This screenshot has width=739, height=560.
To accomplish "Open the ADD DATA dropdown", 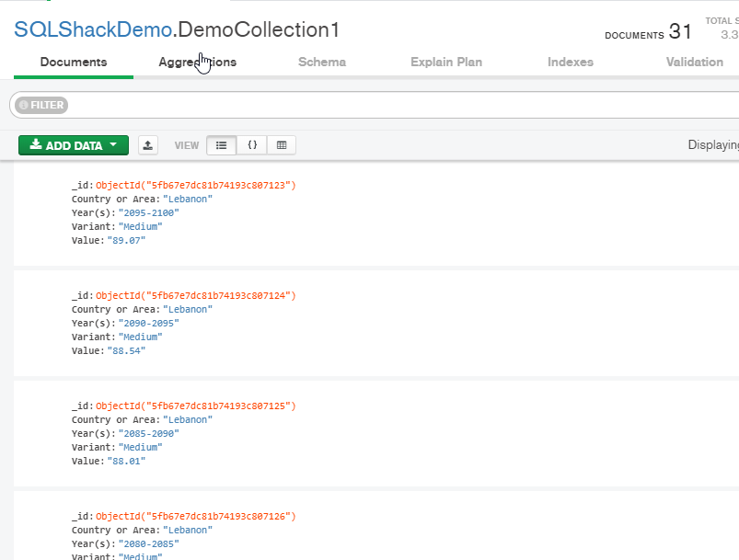I will click(x=74, y=145).
